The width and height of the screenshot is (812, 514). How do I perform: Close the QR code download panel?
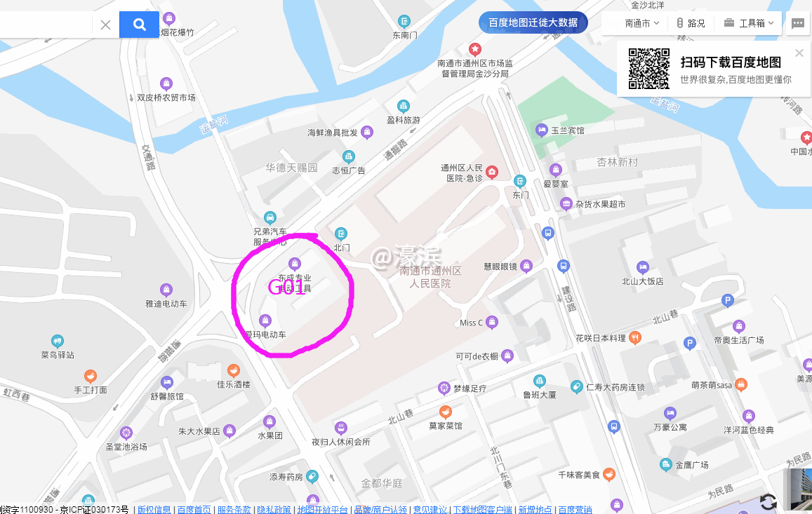tap(799, 53)
